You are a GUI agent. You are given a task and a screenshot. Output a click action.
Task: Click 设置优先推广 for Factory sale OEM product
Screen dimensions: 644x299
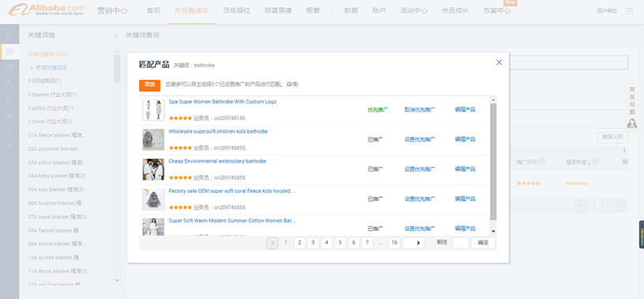coord(420,199)
